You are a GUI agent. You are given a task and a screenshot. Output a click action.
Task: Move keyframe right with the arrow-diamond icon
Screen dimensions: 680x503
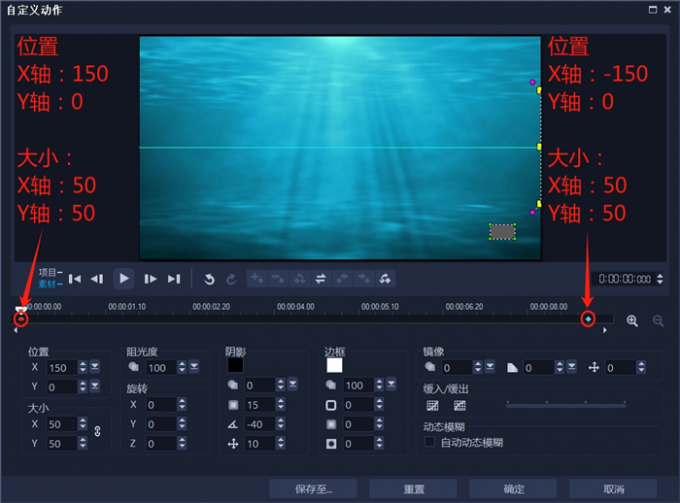click(363, 278)
